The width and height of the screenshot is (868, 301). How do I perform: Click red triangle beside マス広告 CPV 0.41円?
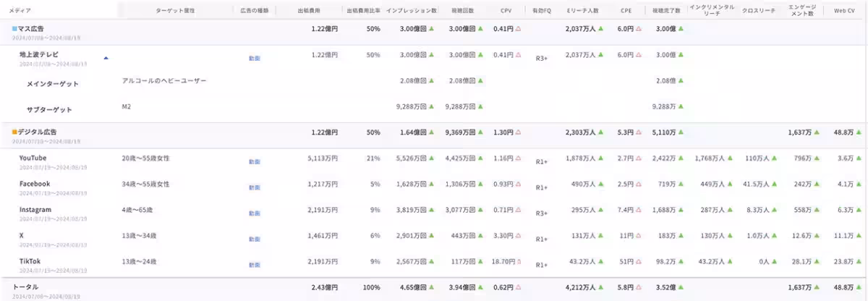point(518,29)
